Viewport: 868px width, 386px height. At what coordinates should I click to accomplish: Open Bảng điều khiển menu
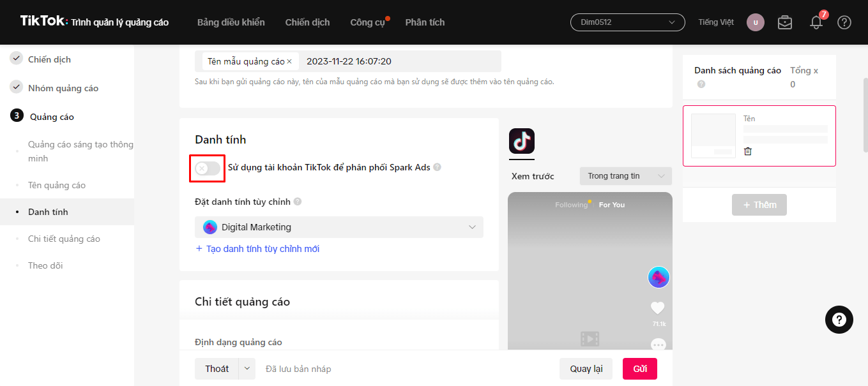click(x=231, y=22)
